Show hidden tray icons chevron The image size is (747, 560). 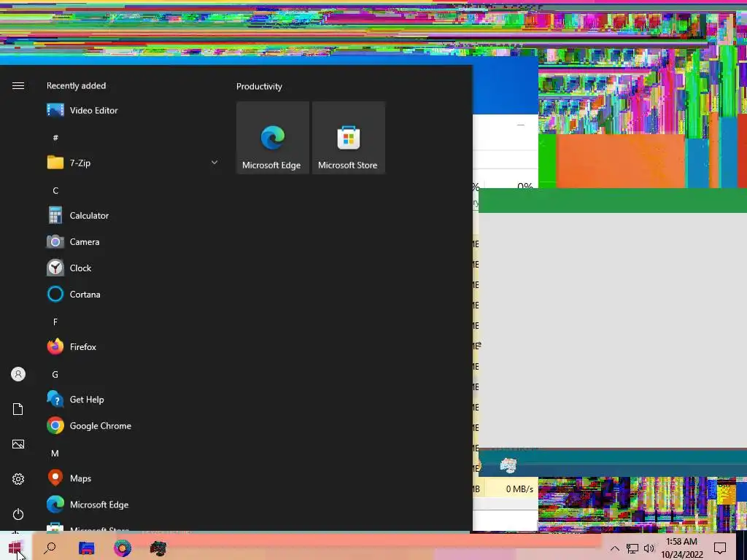coord(614,548)
